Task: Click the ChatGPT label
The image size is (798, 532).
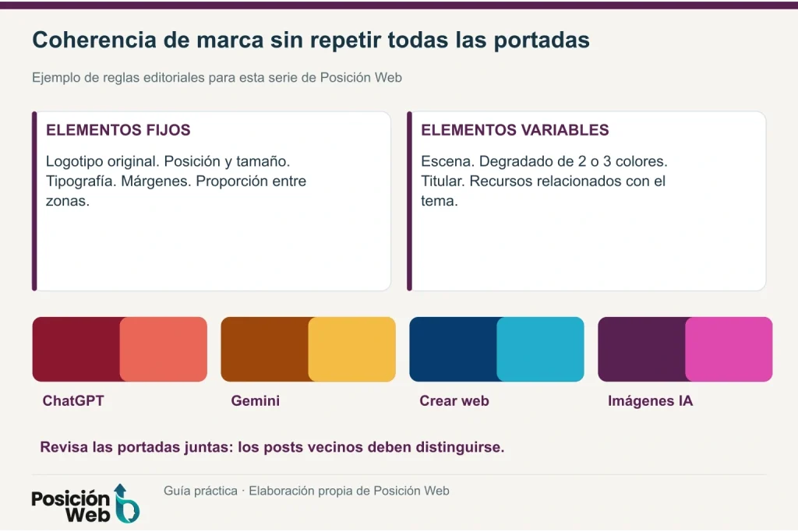Action: tap(73, 401)
